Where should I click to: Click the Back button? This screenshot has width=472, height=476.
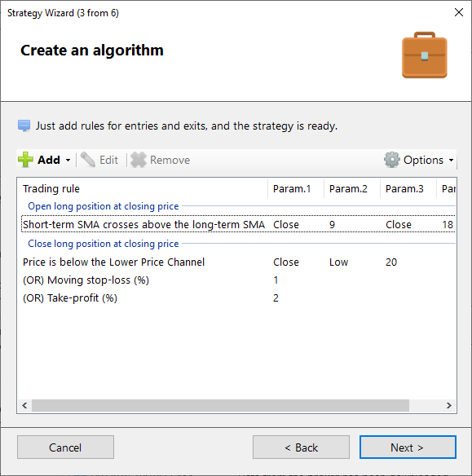(301, 447)
